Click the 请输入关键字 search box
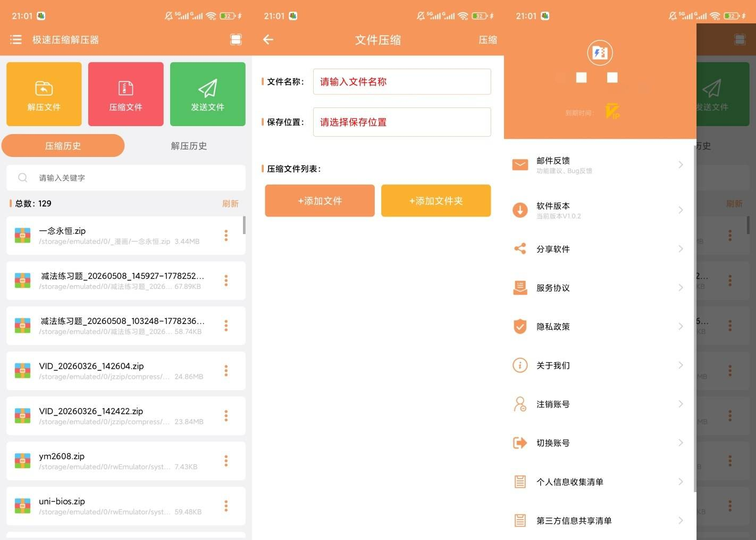Image resolution: width=756 pixels, height=540 pixels. tap(126, 178)
